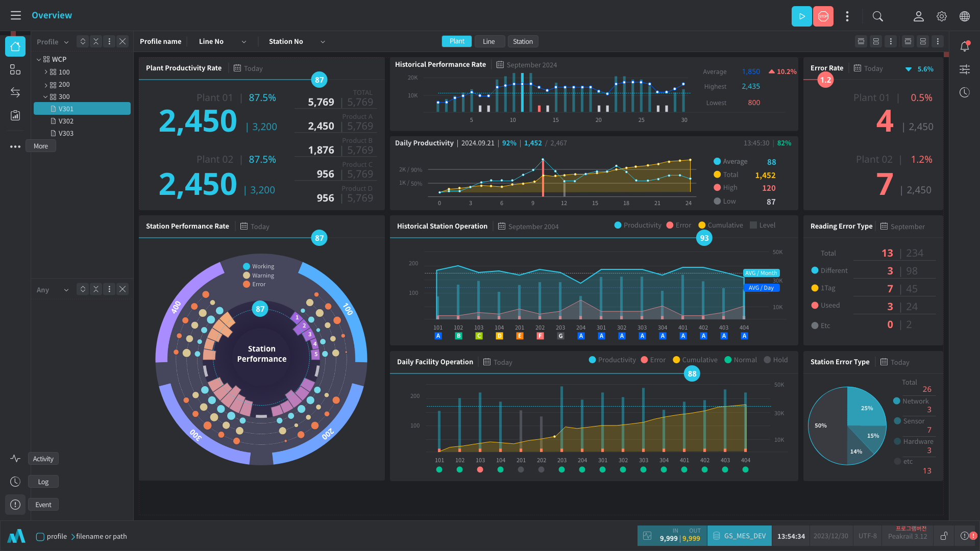This screenshot has height=551, width=980.
Task: Click the lock icon in status bar
Action: (944, 536)
